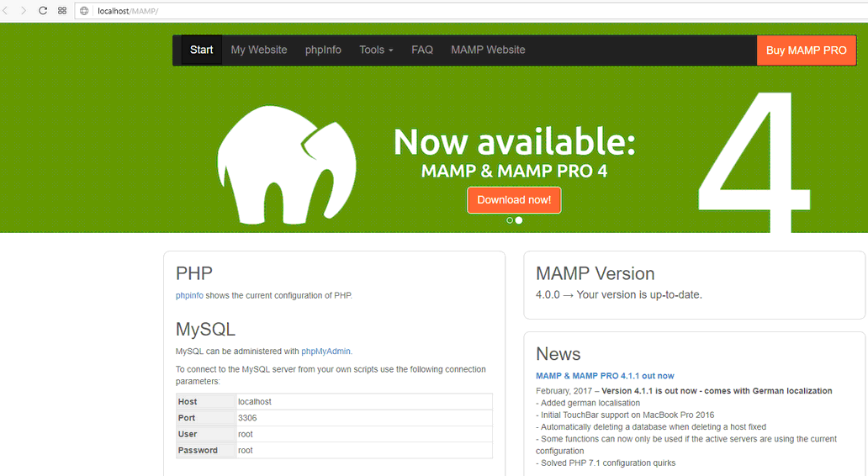868x476 pixels.
Task: Click 'Solved PHP 7.1 configuration quirks' line
Action: [606, 463]
